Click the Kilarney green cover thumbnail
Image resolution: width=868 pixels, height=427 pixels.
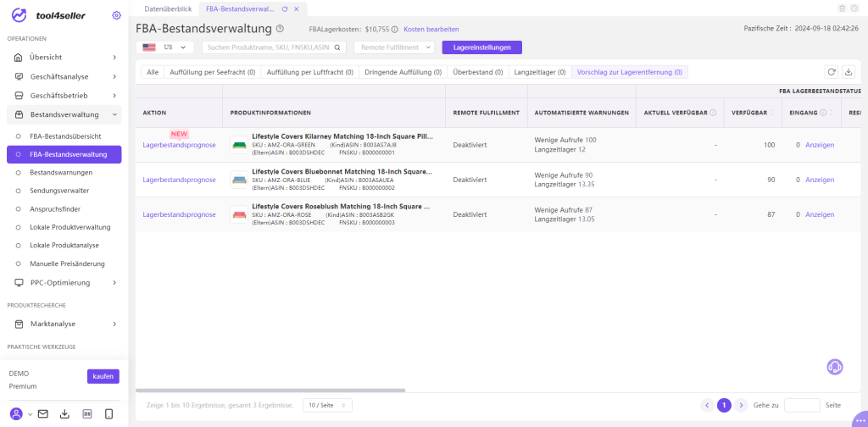coord(239,145)
